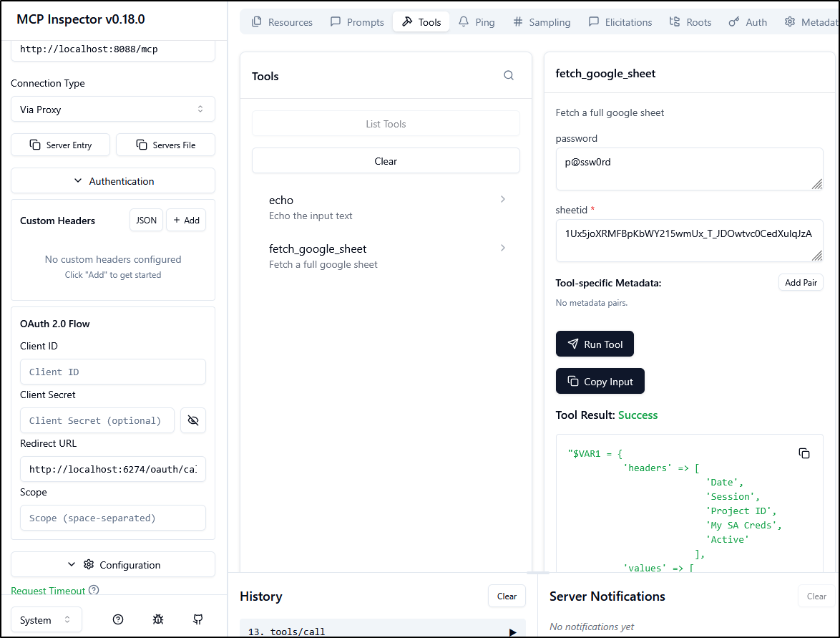Toggle custom headers JSON view
The image size is (840, 638).
[146, 221]
